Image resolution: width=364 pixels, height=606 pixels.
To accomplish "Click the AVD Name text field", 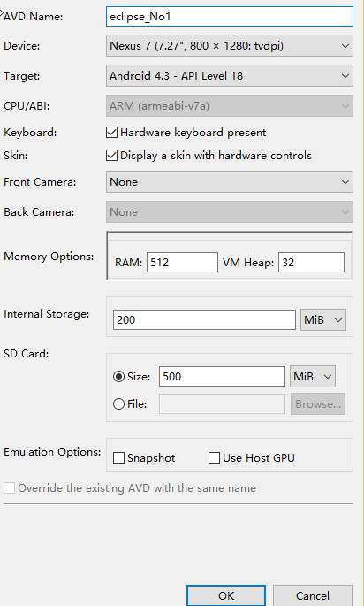I will [x=230, y=17].
